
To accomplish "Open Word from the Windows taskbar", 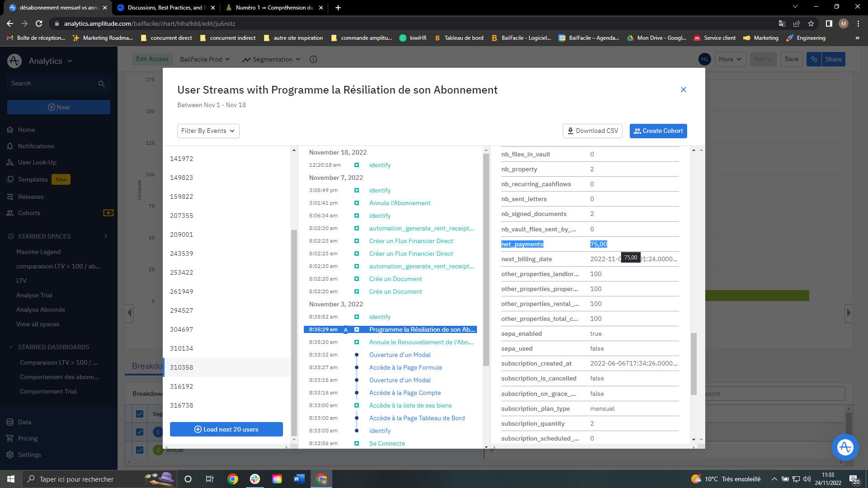I will point(299,479).
